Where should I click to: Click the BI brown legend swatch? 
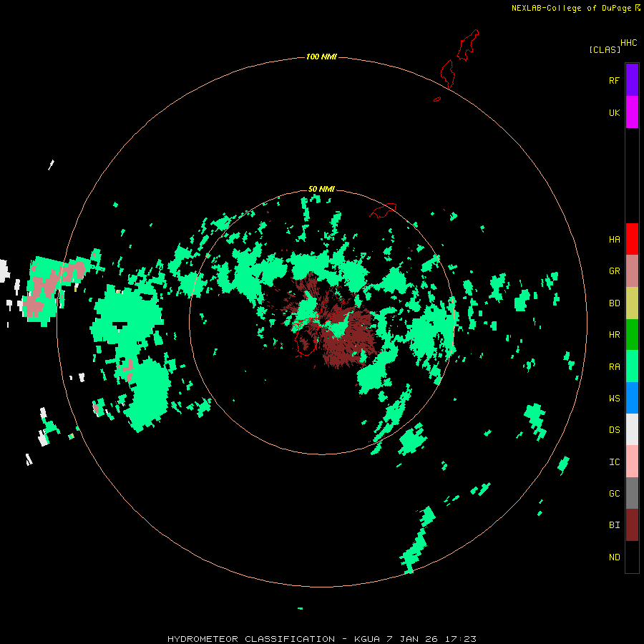coord(632,525)
